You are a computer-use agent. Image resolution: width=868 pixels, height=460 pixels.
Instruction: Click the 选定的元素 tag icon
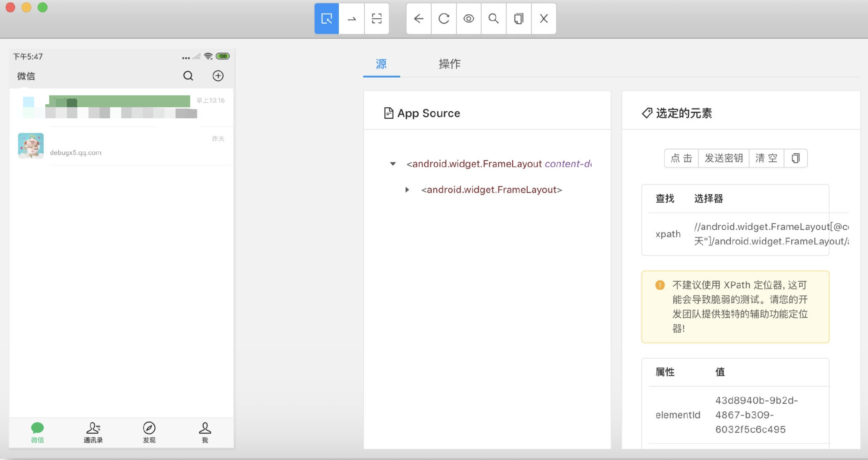coord(647,113)
